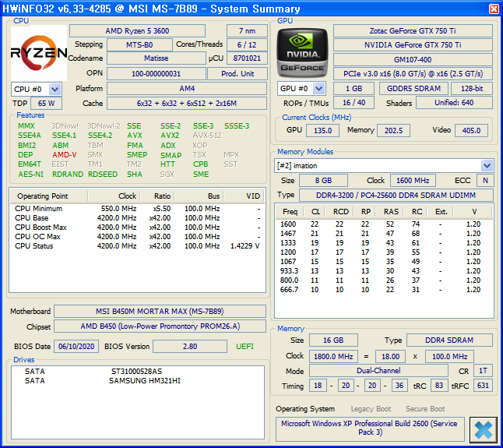Click the 8701021 microcode value

(x=247, y=58)
